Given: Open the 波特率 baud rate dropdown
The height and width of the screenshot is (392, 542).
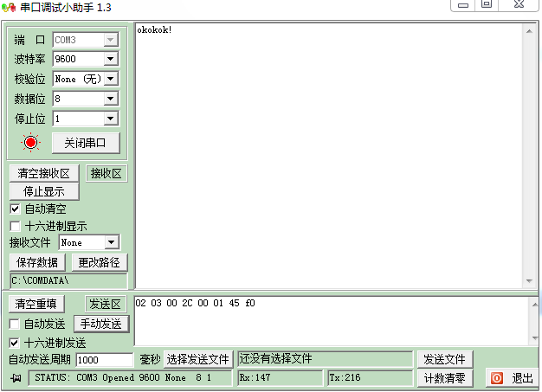Looking at the screenshot, I should [110, 59].
